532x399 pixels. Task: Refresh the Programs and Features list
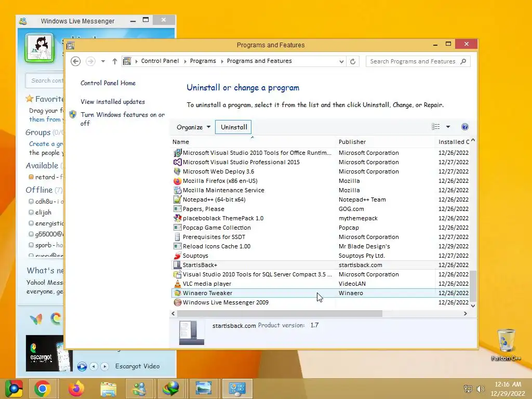pyautogui.click(x=353, y=61)
